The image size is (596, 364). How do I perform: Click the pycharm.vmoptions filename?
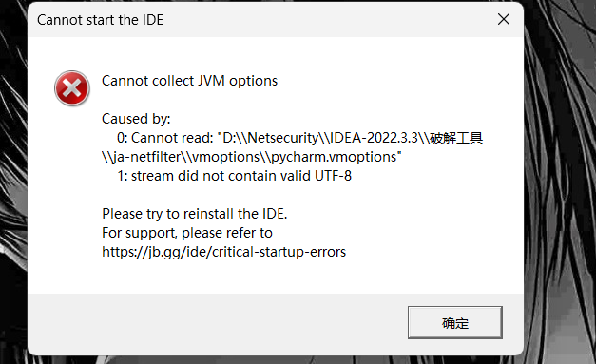coord(334,157)
